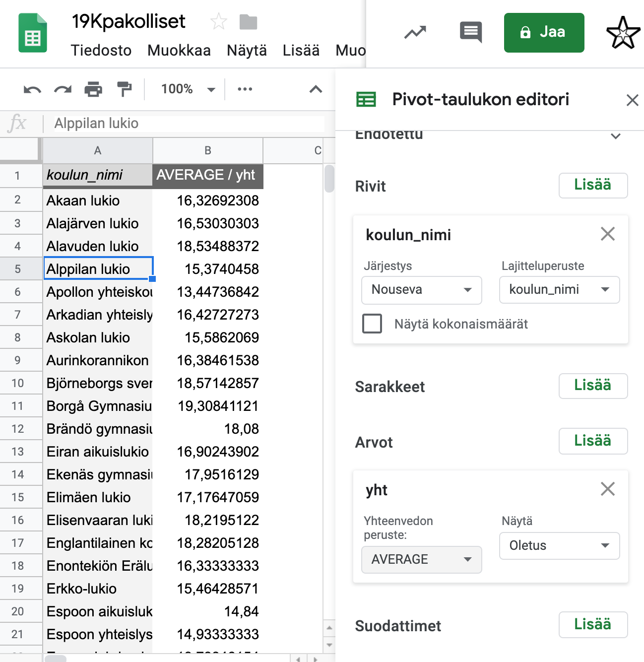Open the Nouseva sort order dropdown
The height and width of the screenshot is (662, 644).
tap(421, 290)
